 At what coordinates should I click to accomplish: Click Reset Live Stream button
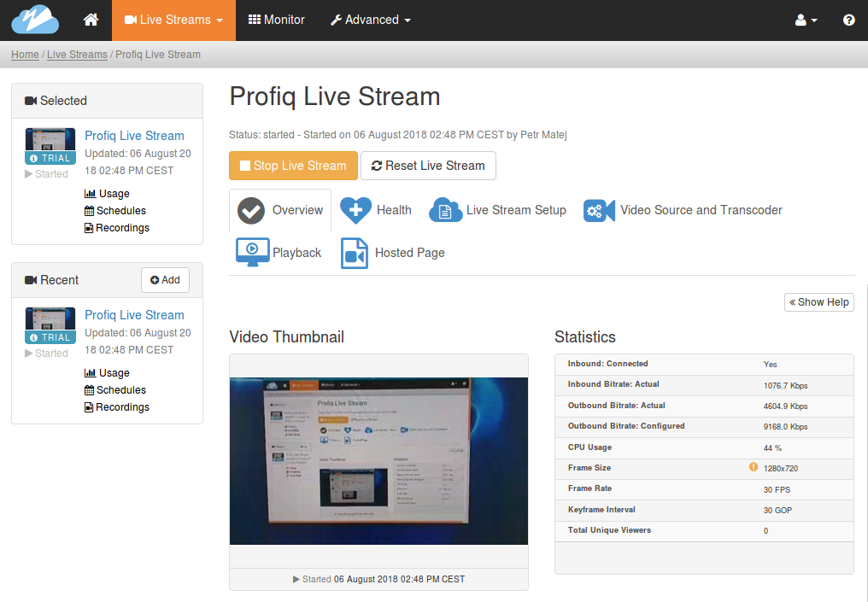point(429,166)
